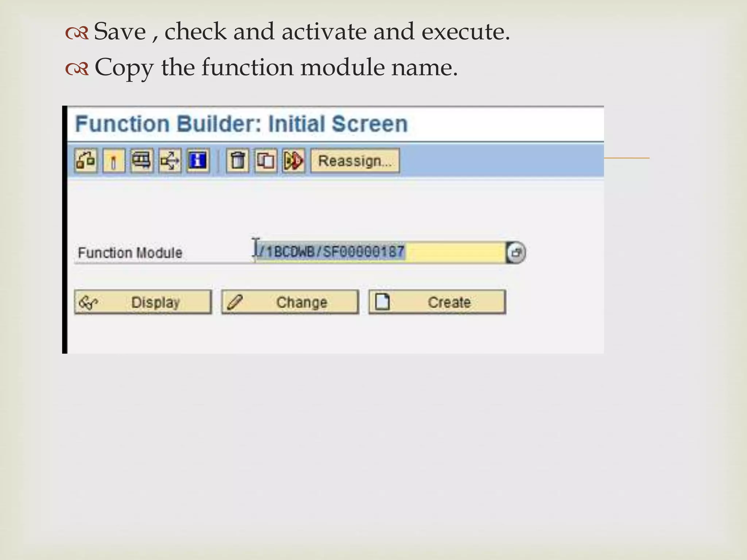Click the Function Module field label
The height and width of the screenshot is (560, 747).
130,253
